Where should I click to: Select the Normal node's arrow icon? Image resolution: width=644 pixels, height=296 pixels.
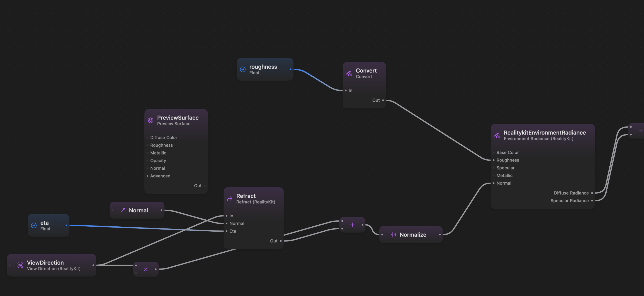tap(122, 210)
